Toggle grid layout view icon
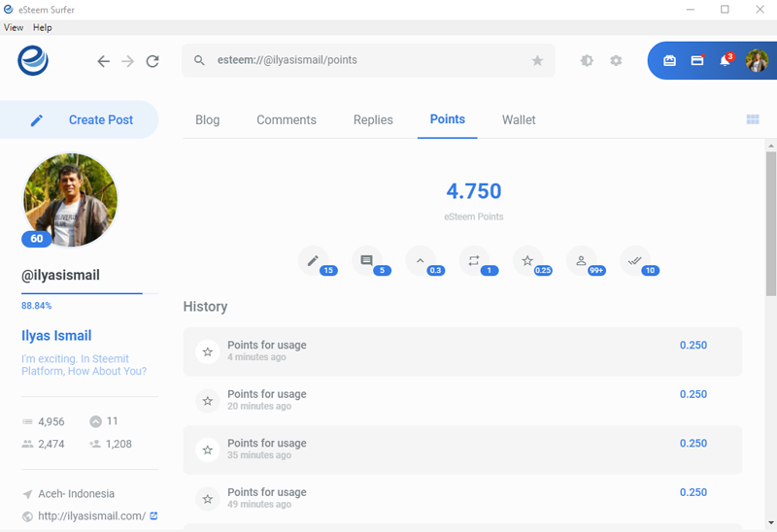The height and width of the screenshot is (532, 777). pyautogui.click(x=753, y=119)
